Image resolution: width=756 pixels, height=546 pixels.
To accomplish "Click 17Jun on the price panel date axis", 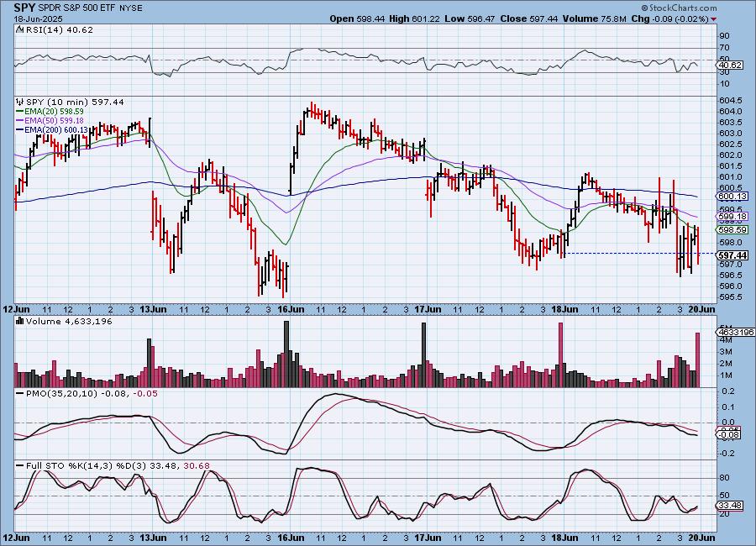I will click(x=428, y=309).
